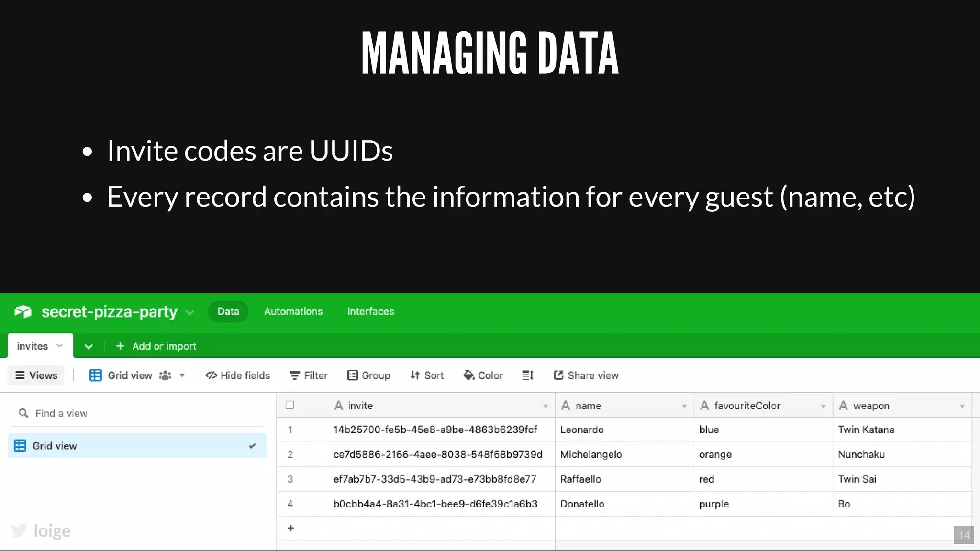The height and width of the screenshot is (551, 980).
Task: Expand the invites tab chevron
Action: pyautogui.click(x=60, y=346)
